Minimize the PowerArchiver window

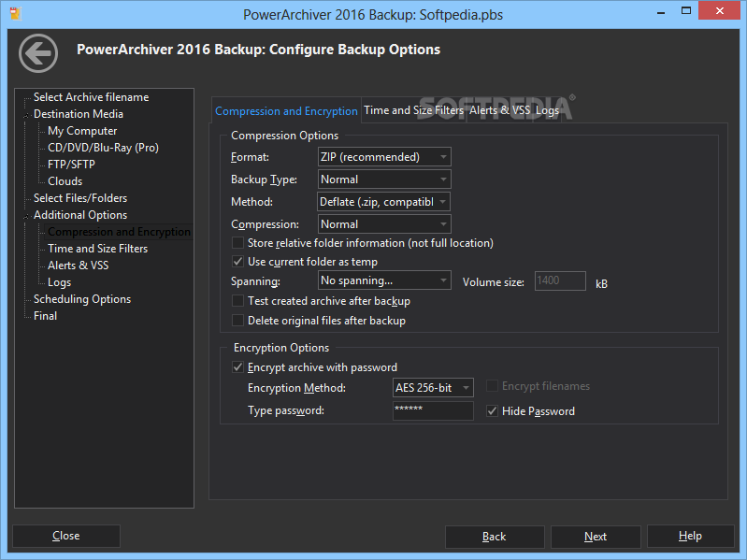point(661,11)
